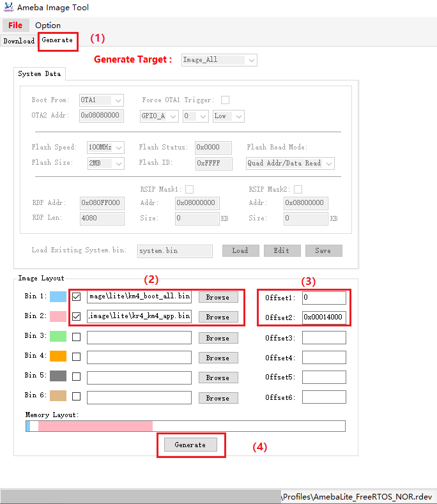Open the Option menu

pos(48,25)
